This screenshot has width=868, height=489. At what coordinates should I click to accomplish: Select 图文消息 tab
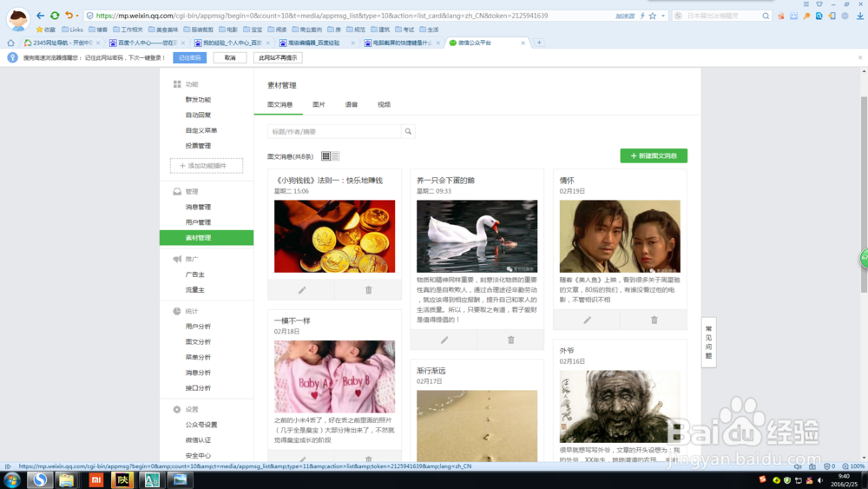click(280, 105)
